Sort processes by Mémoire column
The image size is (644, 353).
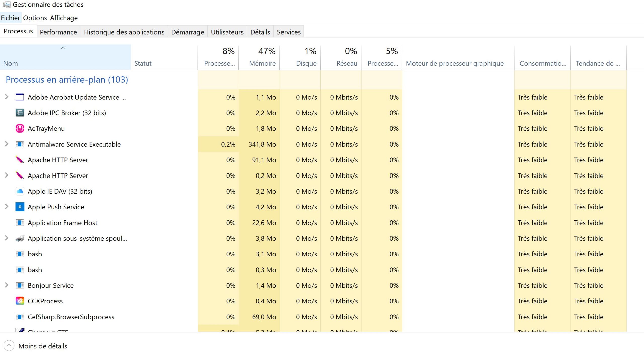coord(262,63)
